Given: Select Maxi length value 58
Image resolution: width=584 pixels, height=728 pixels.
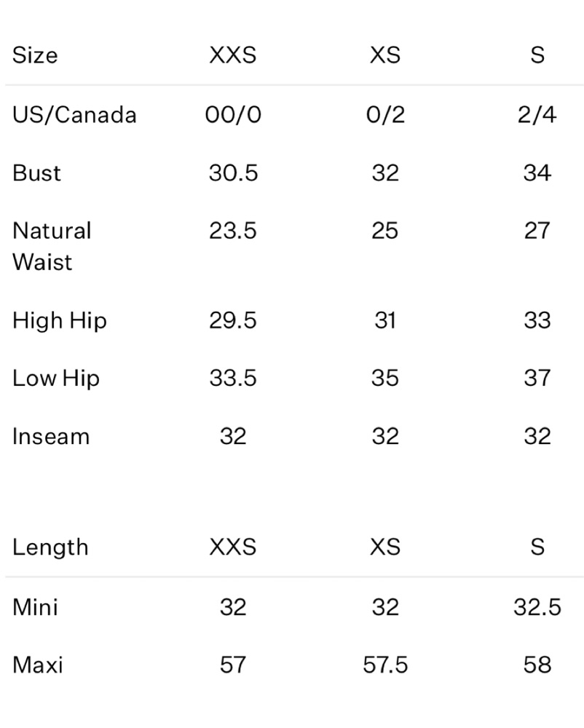Looking at the screenshot, I should [537, 665].
